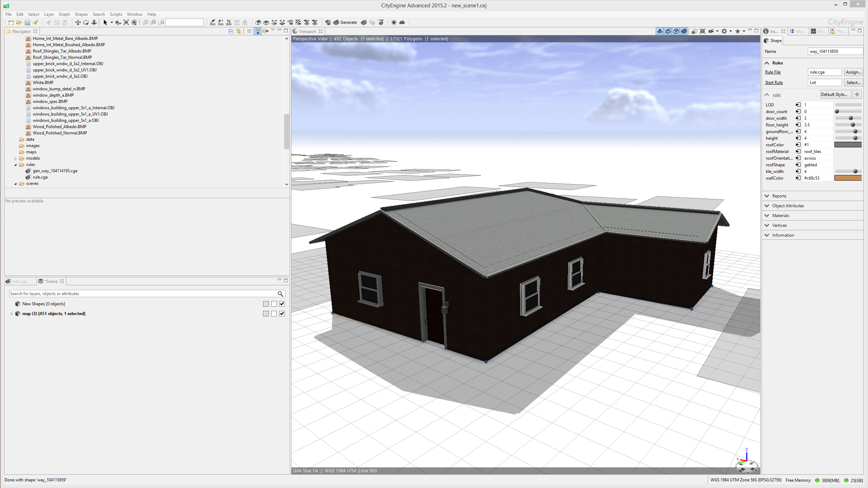Switch to the rule.cga editor tab

click(20, 281)
